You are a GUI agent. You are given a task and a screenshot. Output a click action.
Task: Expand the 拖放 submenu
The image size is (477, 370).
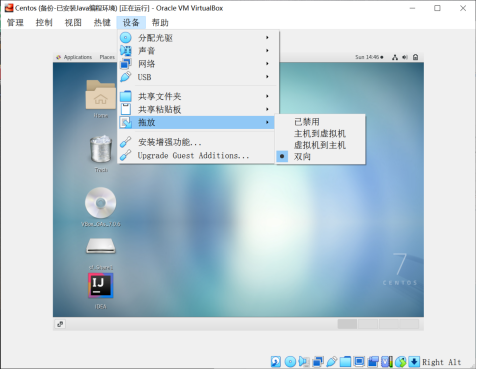pos(197,122)
